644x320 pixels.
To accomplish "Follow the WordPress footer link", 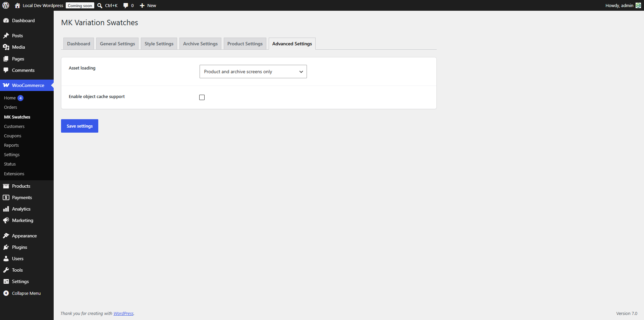I will (123, 313).
